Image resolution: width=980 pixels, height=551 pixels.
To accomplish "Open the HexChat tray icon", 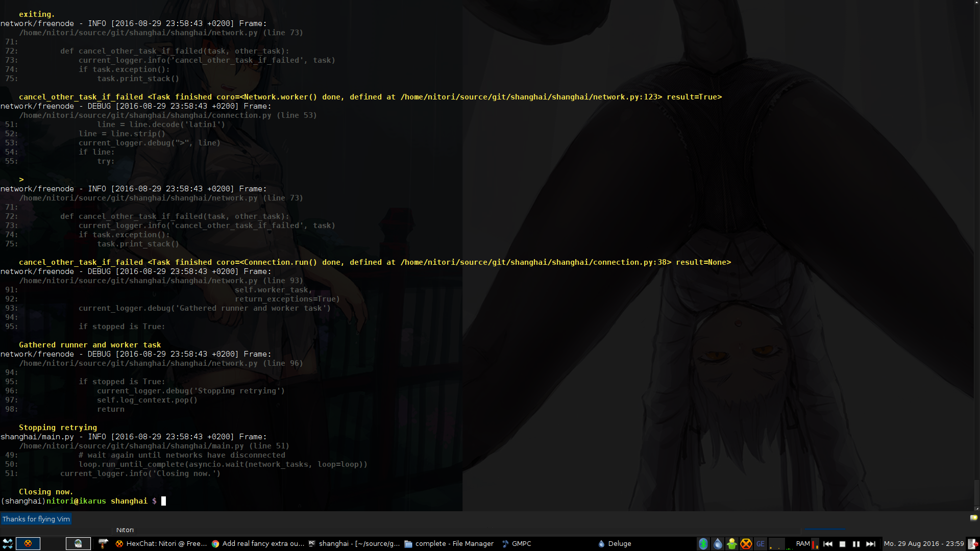I will [x=746, y=544].
